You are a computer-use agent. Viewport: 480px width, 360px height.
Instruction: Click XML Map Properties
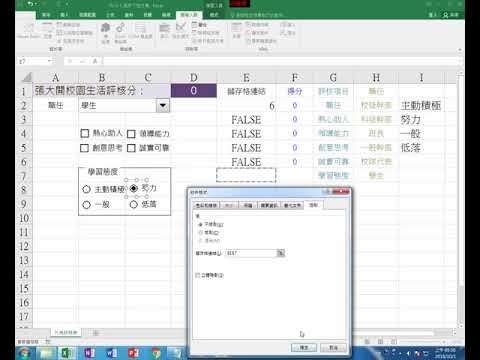257,25
